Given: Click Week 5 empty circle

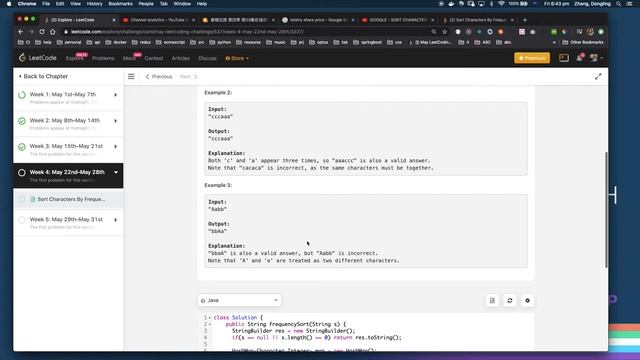Looking at the screenshot, I should pyautogui.click(x=22, y=220).
